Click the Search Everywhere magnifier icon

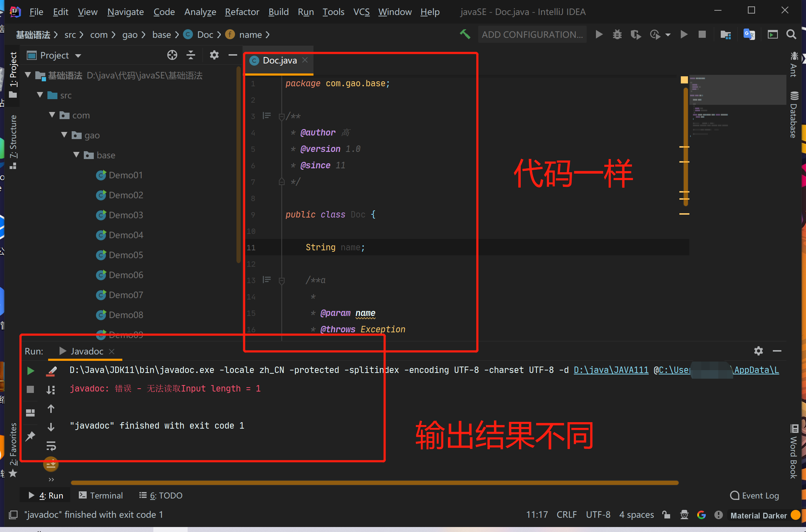click(x=791, y=35)
